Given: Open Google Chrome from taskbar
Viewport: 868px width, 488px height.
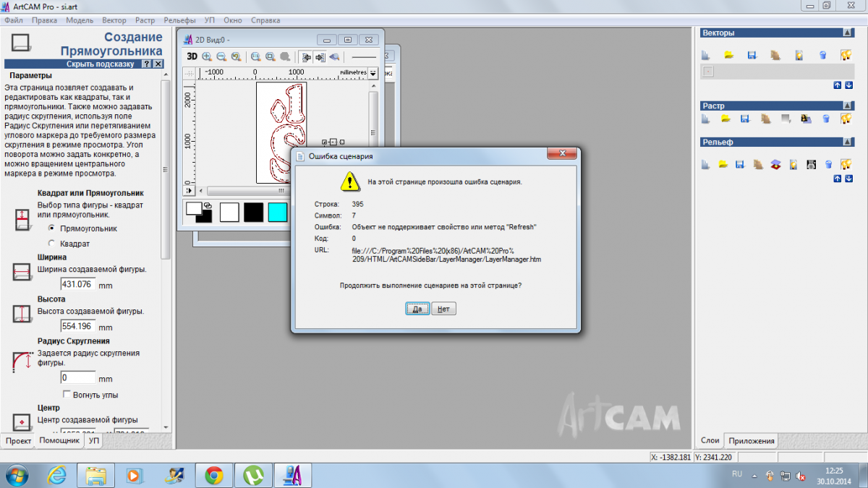Looking at the screenshot, I should coord(213,475).
